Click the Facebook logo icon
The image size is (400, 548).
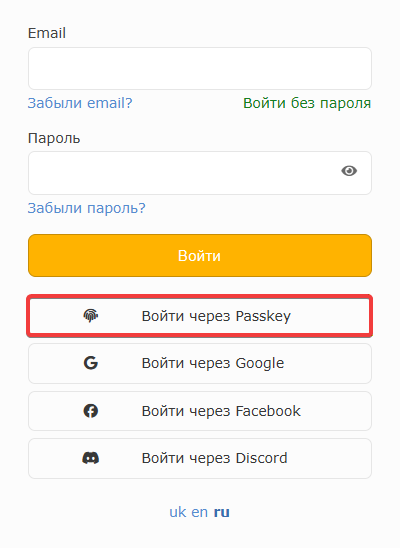[x=90, y=411]
